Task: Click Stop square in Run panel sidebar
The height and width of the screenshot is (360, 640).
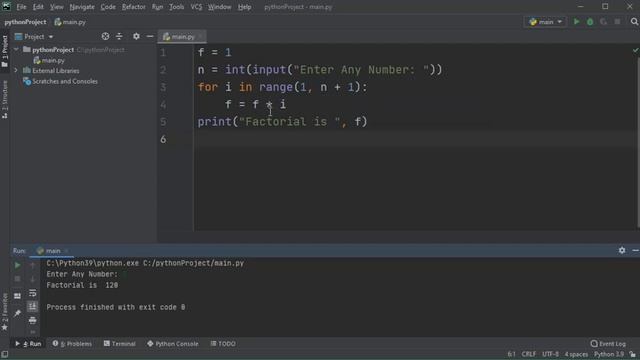Action: 17,279
